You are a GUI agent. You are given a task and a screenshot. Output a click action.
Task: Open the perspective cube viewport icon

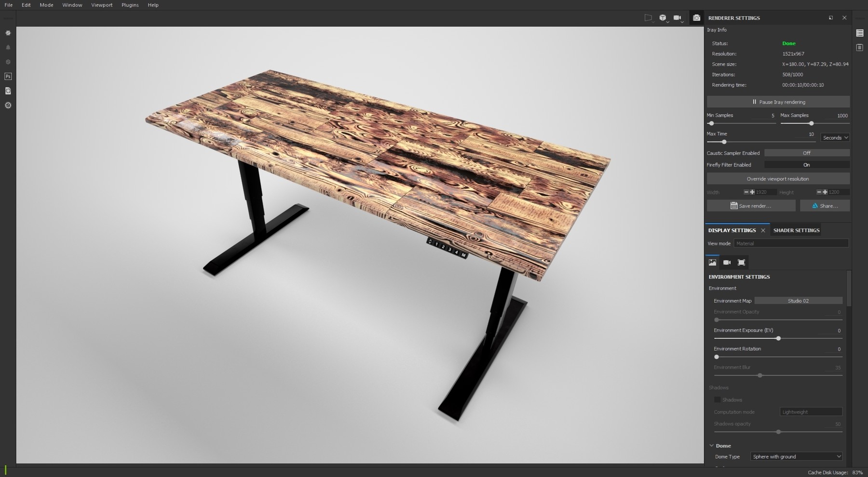point(663,17)
